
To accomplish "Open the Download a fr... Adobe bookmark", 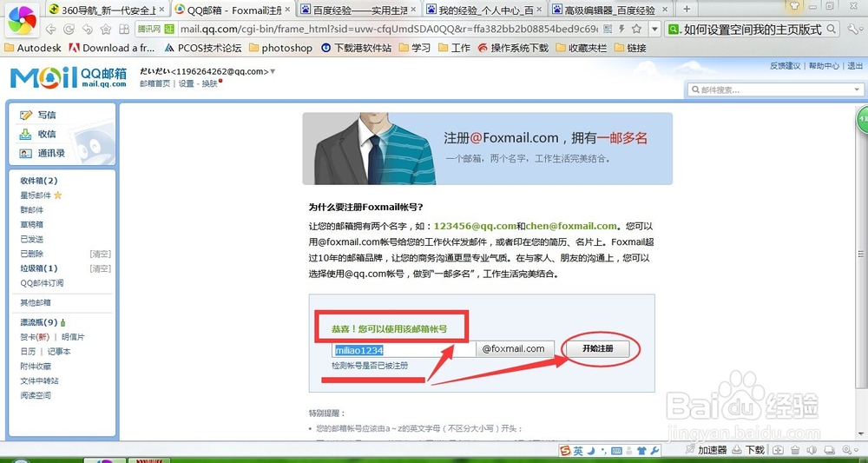I will pos(112,48).
